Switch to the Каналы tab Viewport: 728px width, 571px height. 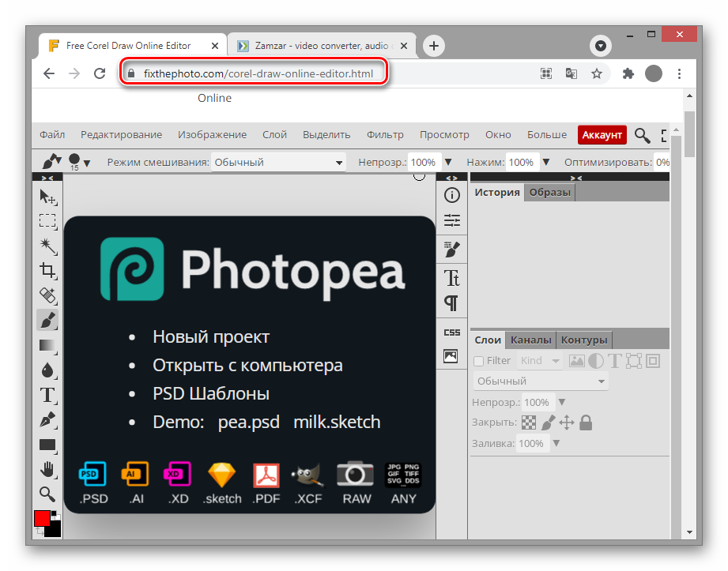(530, 340)
